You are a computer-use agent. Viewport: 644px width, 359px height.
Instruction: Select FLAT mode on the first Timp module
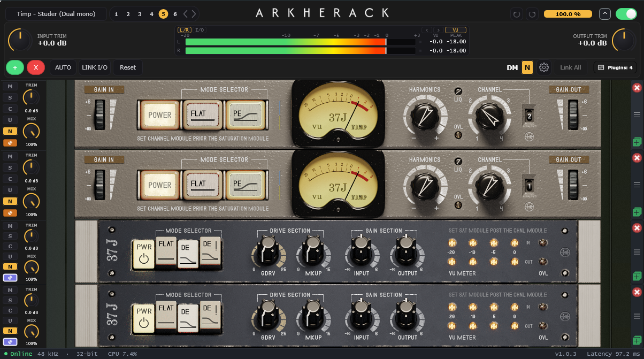202,114
